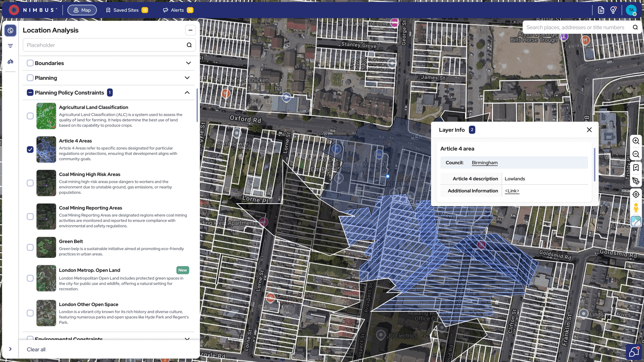Uncheck the Article 4 Areas layer
The width and height of the screenshot is (644, 362).
pyautogui.click(x=30, y=150)
